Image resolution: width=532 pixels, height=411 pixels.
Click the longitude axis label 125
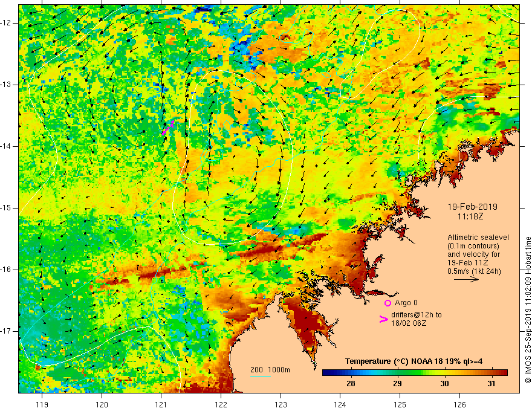(400, 404)
